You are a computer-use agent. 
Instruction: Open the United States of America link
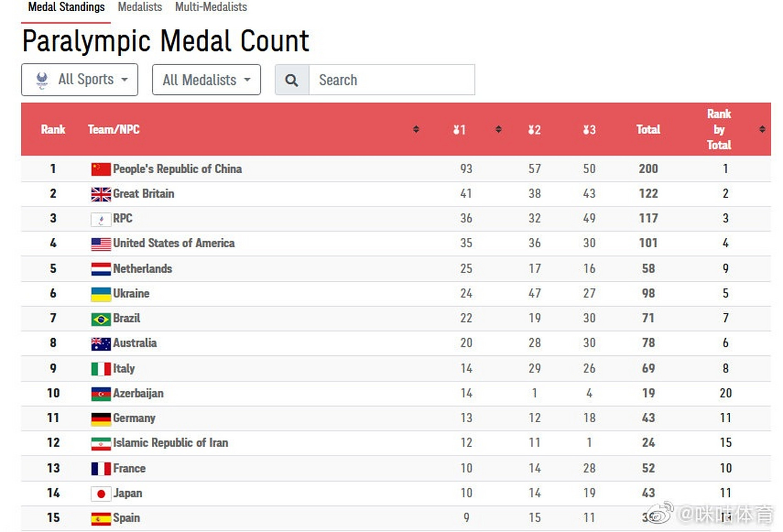pyautogui.click(x=174, y=243)
